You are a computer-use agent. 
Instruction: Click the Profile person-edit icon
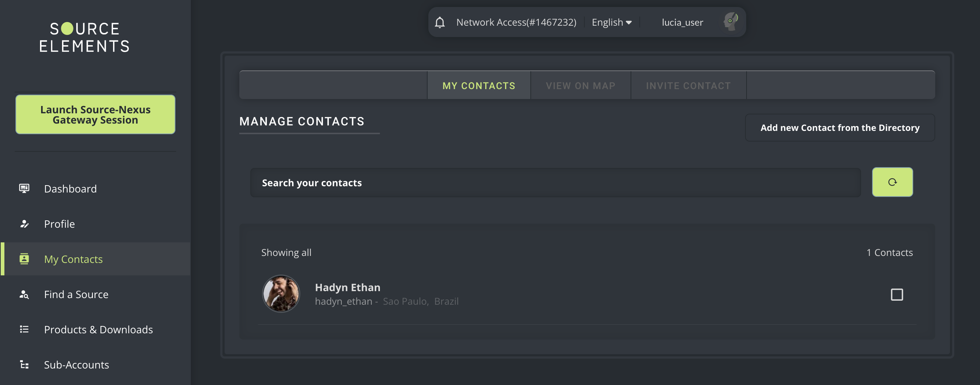[24, 224]
